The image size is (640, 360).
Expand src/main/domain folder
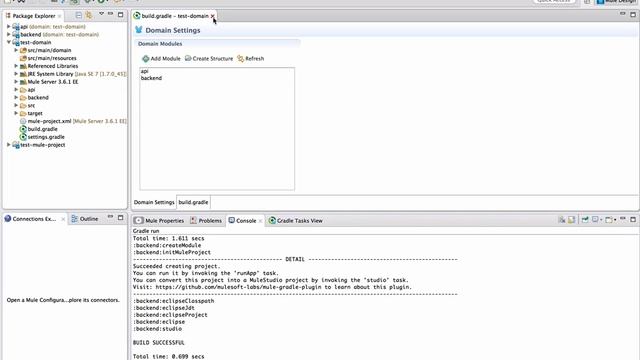[16, 50]
